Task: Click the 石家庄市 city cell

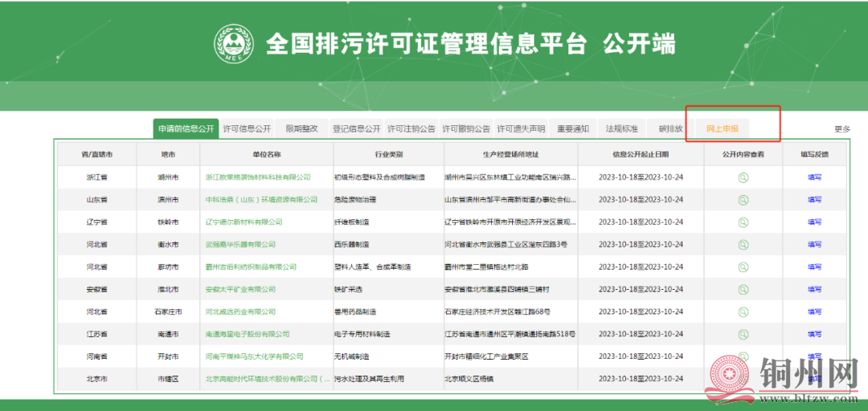Action: click(x=168, y=312)
